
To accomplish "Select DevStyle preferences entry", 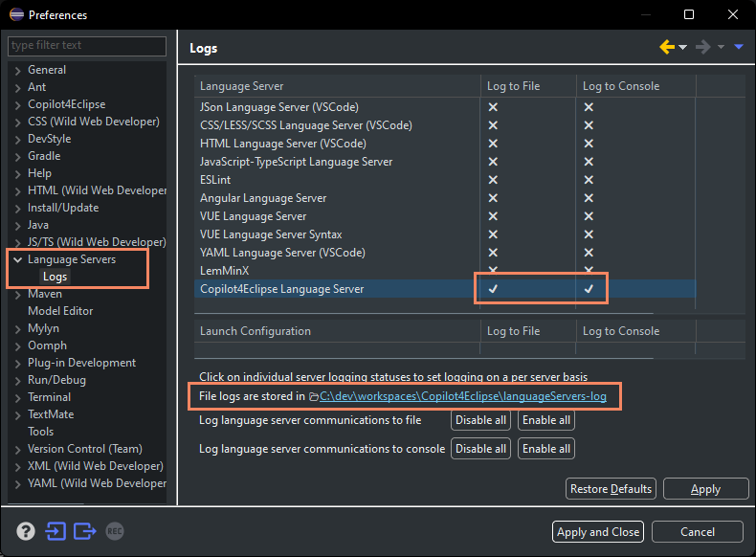I will 49,139.
